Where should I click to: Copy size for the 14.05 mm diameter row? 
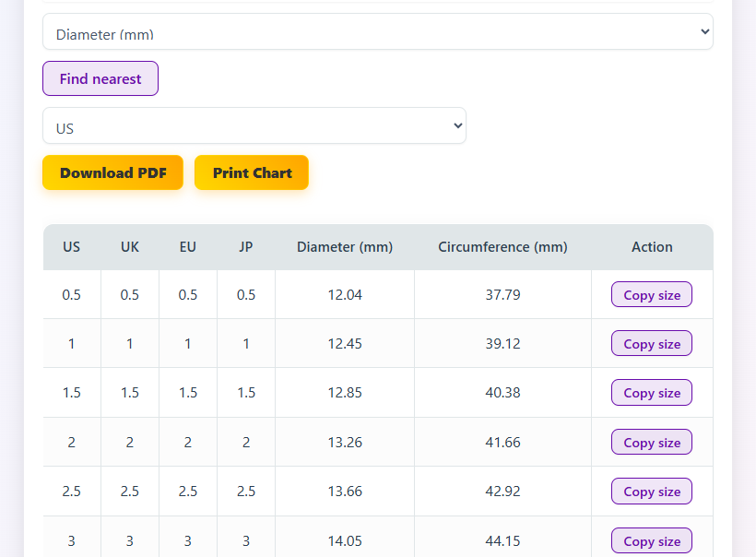tap(651, 541)
